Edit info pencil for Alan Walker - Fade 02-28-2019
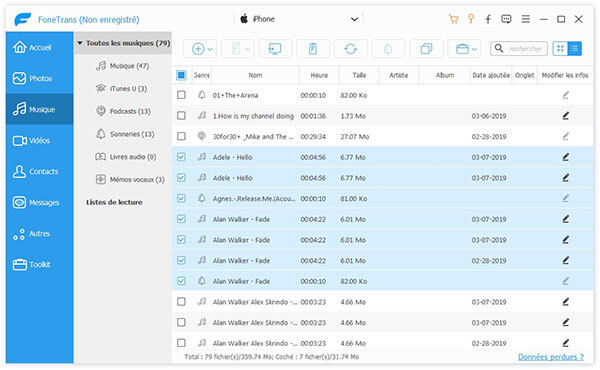The height and width of the screenshot is (370, 600). point(566,260)
